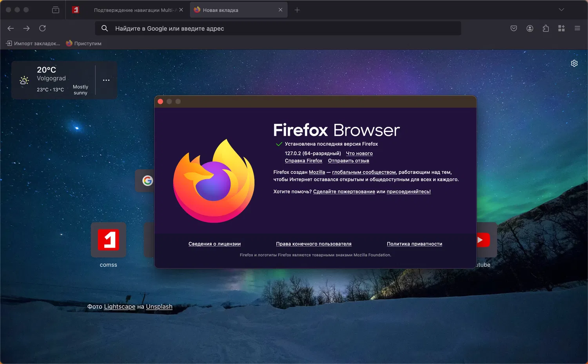The width and height of the screenshot is (588, 364).
Task: Go forward one page
Action: pos(26,28)
